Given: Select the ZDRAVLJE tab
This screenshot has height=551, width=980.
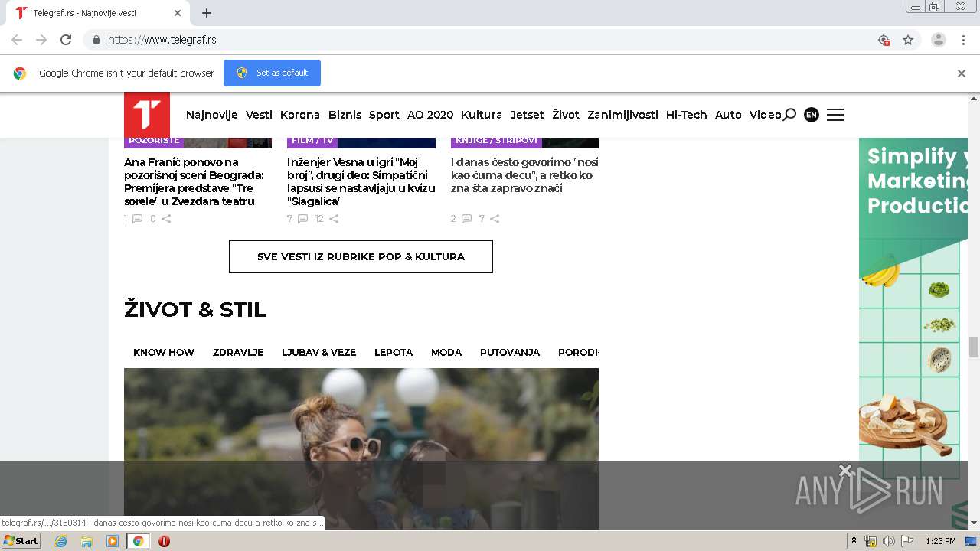Looking at the screenshot, I should pos(238,353).
